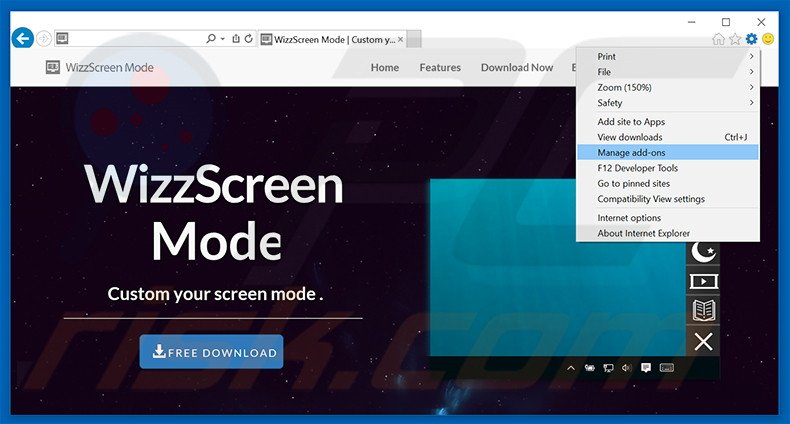Open the Home icon in browser toolbar

[x=718, y=39]
